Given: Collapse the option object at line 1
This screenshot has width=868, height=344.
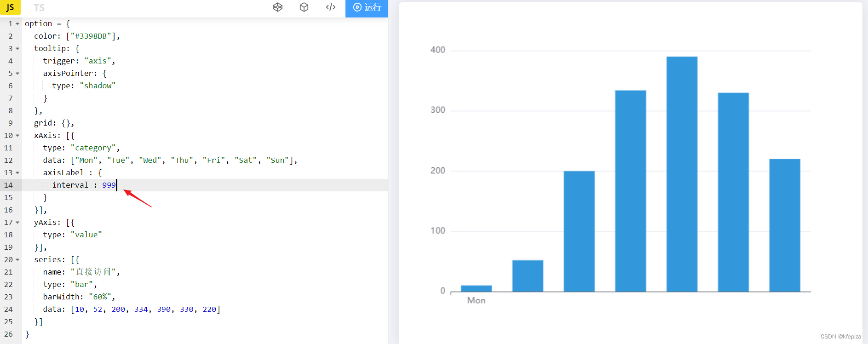Looking at the screenshot, I should click(x=17, y=23).
